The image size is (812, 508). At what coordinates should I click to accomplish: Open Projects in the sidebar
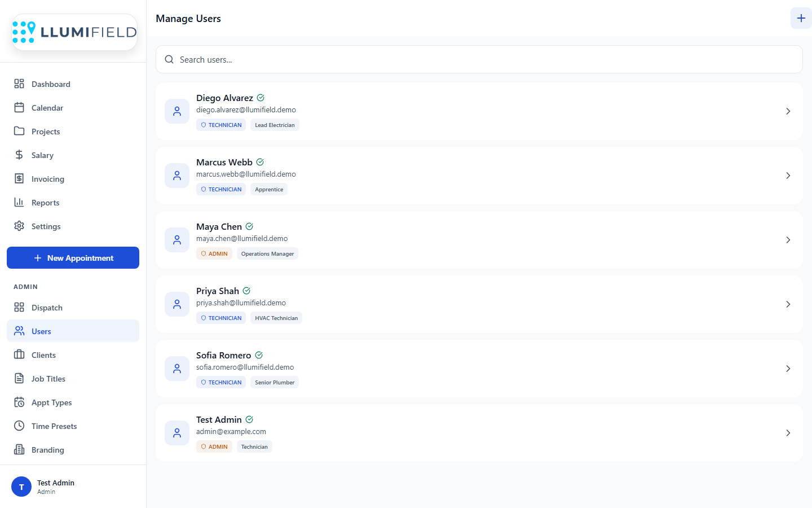pos(73,132)
